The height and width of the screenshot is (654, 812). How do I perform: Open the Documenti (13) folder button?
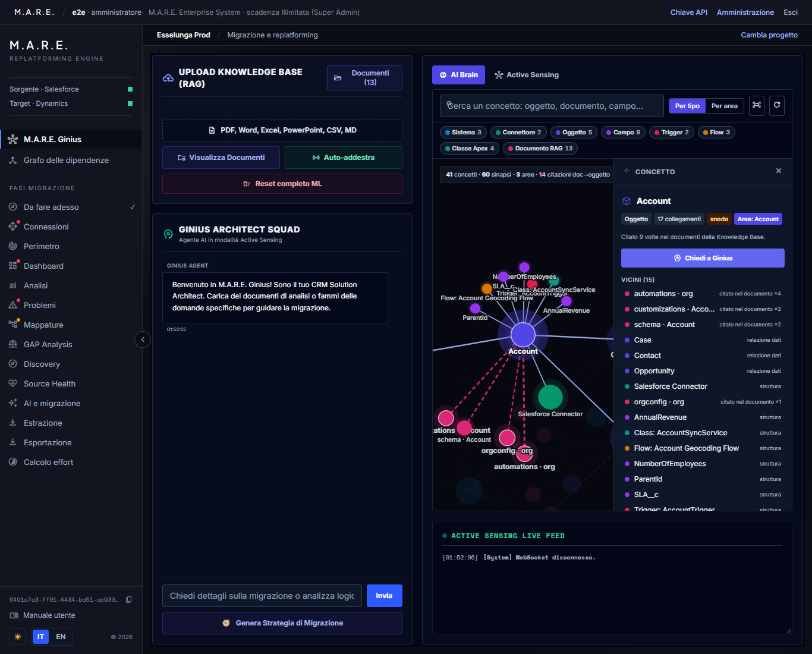click(x=364, y=78)
